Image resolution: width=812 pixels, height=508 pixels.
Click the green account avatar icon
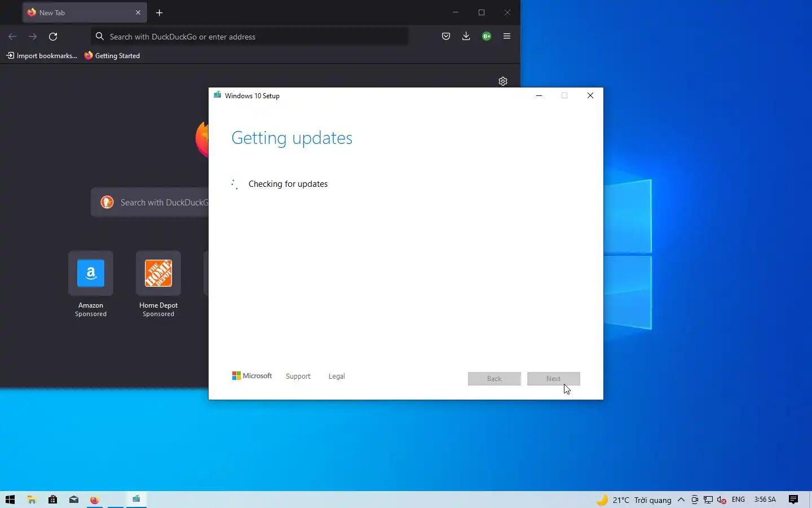click(x=487, y=36)
